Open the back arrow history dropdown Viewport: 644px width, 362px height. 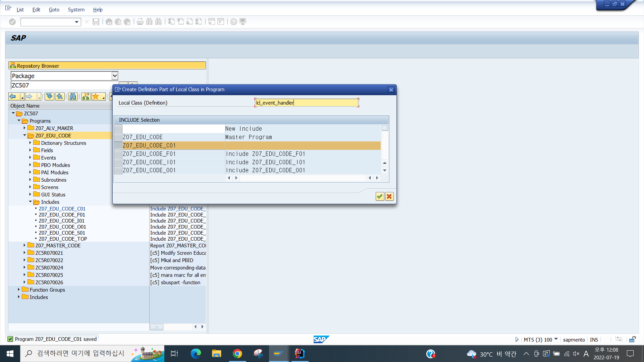click(22, 97)
